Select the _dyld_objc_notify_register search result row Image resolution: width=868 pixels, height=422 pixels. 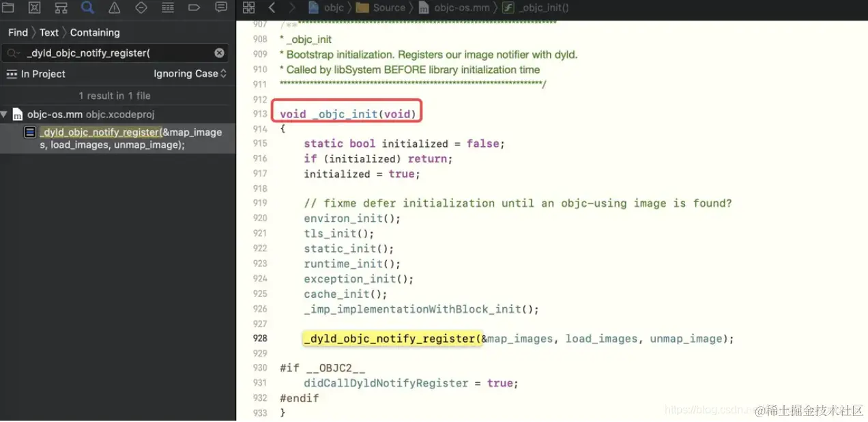click(117, 139)
